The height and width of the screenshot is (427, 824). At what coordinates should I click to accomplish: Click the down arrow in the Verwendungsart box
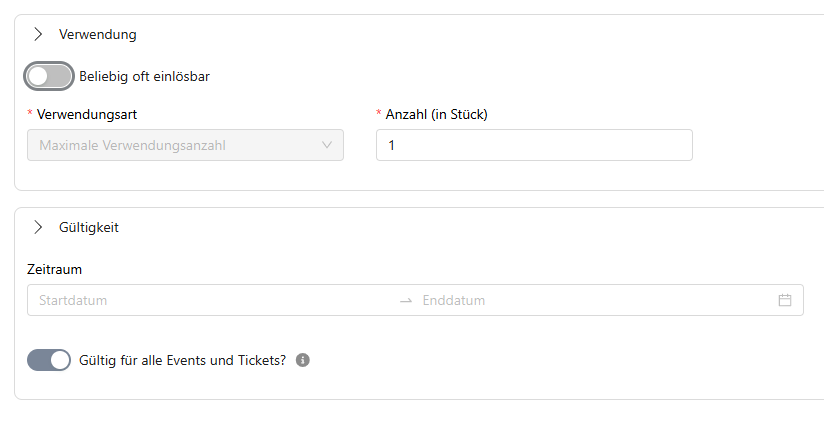pyautogui.click(x=327, y=145)
